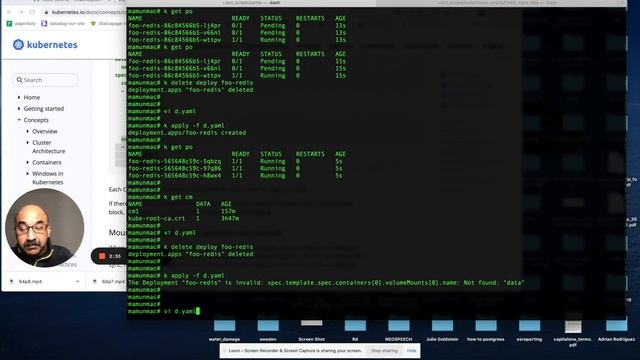Click the Deployment is invalid error line

pos(326,282)
